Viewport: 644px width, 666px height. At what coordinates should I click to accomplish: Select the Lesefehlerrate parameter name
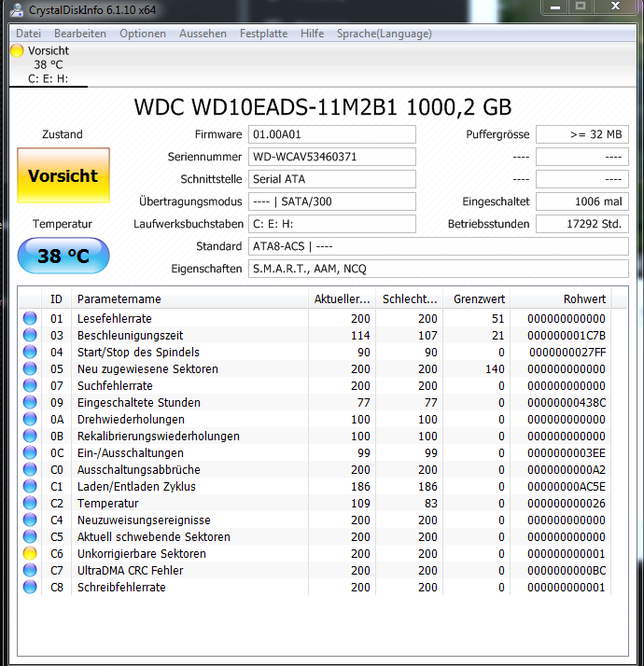tap(115, 319)
